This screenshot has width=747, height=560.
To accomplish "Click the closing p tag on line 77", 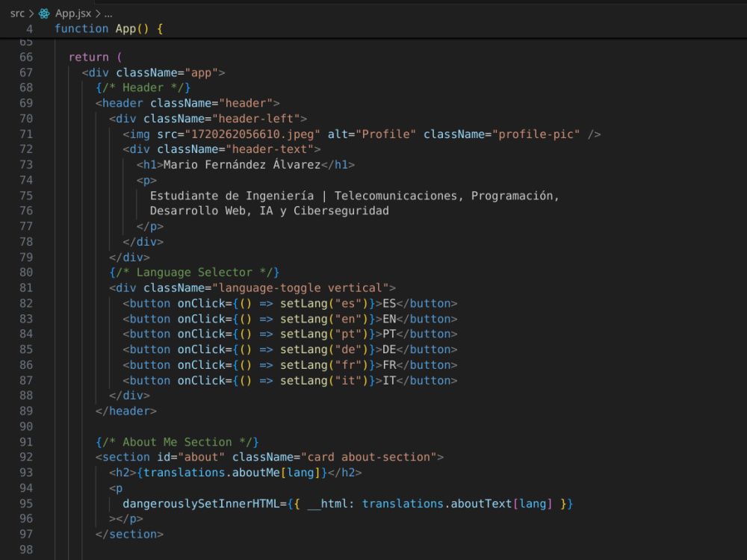I will point(149,226).
